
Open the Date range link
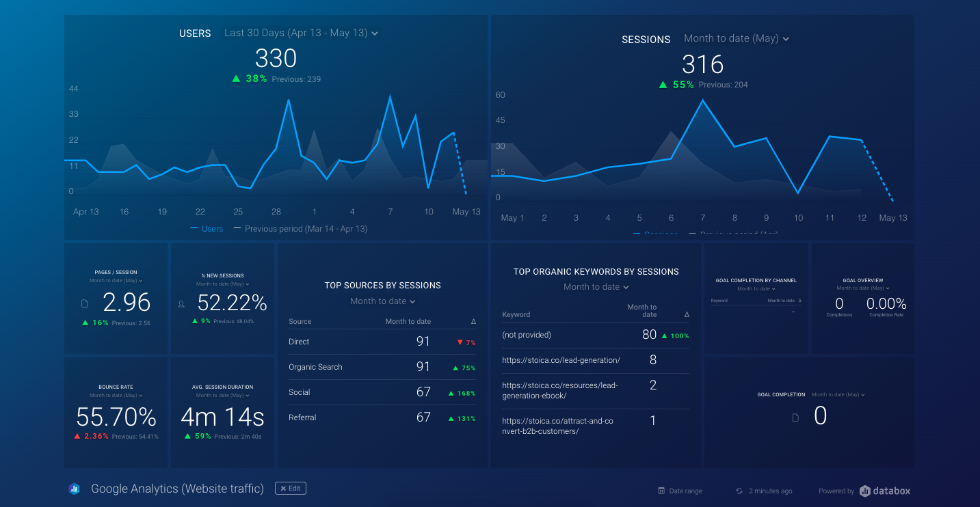685,491
